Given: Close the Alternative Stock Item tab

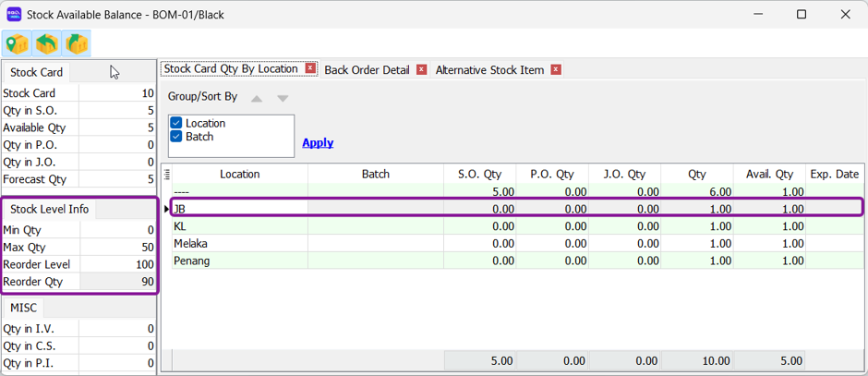Looking at the screenshot, I should pos(556,70).
